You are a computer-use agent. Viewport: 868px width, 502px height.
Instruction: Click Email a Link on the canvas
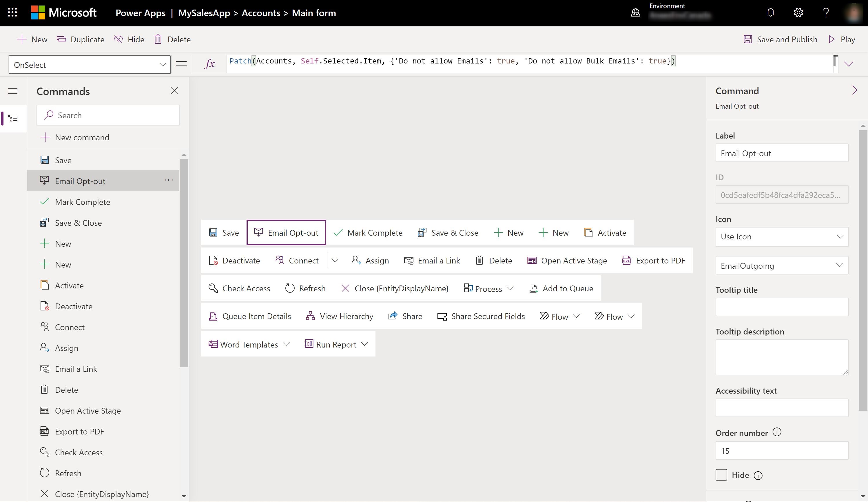click(432, 261)
